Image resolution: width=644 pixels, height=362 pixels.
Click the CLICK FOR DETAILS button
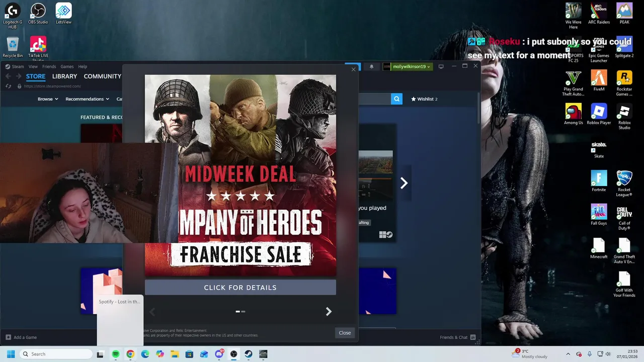click(240, 288)
